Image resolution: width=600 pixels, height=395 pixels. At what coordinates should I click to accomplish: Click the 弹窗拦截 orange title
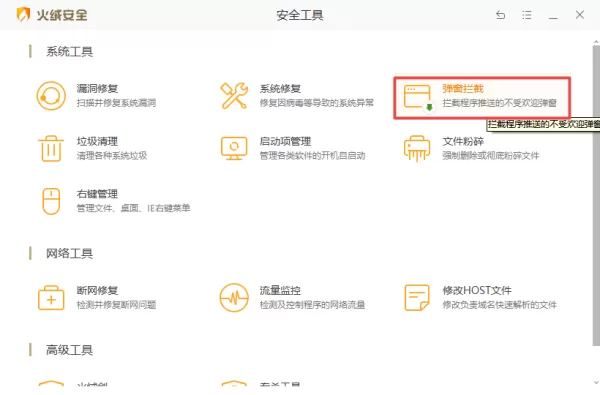(463, 89)
